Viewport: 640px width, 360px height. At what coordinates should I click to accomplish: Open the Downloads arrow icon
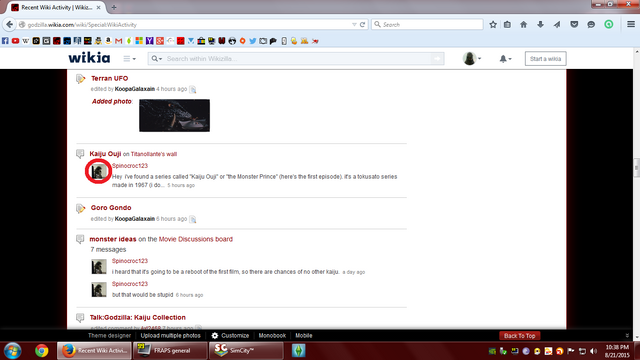click(540, 24)
